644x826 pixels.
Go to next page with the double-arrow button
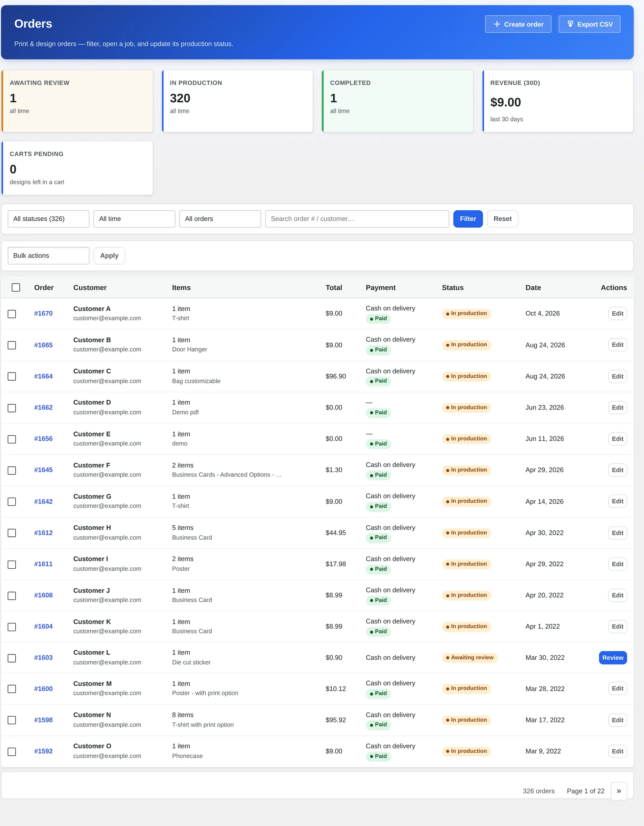[x=619, y=791]
